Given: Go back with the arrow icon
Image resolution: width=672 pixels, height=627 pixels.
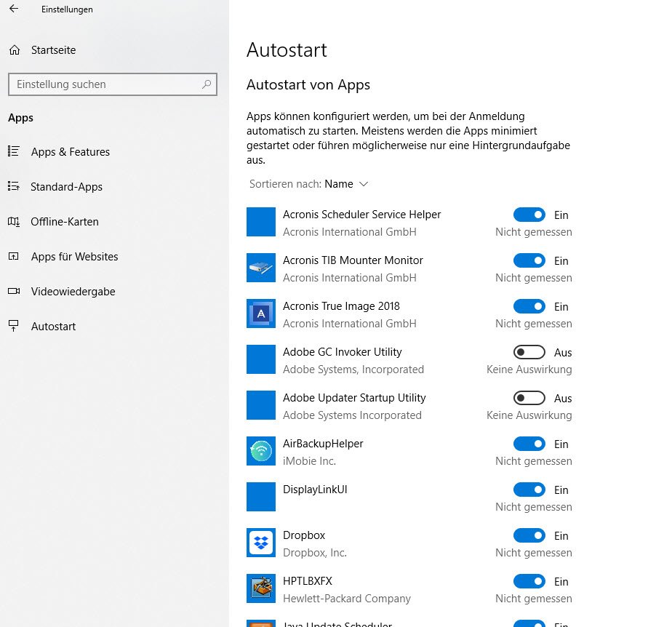Looking at the screenshot, I should click(14, 9).
